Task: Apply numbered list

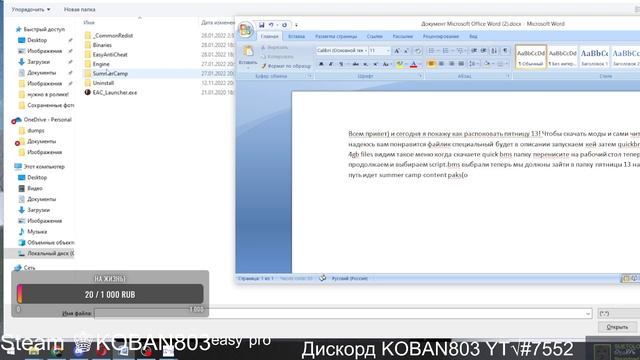Action: [x=445, y=51]
